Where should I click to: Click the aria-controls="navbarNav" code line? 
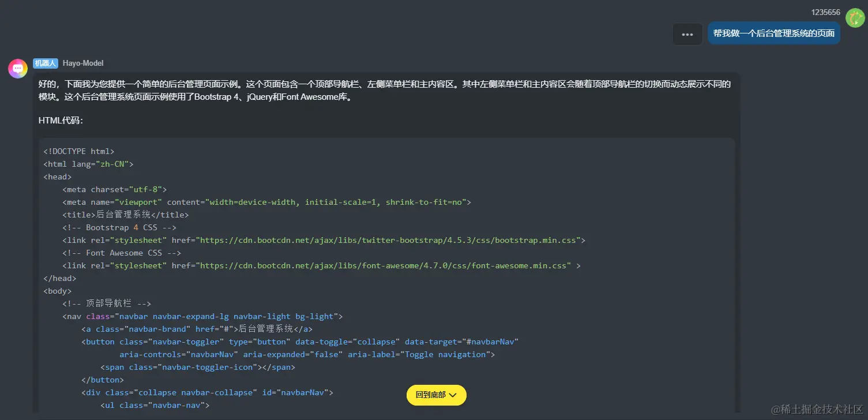[x=307, y=354]
